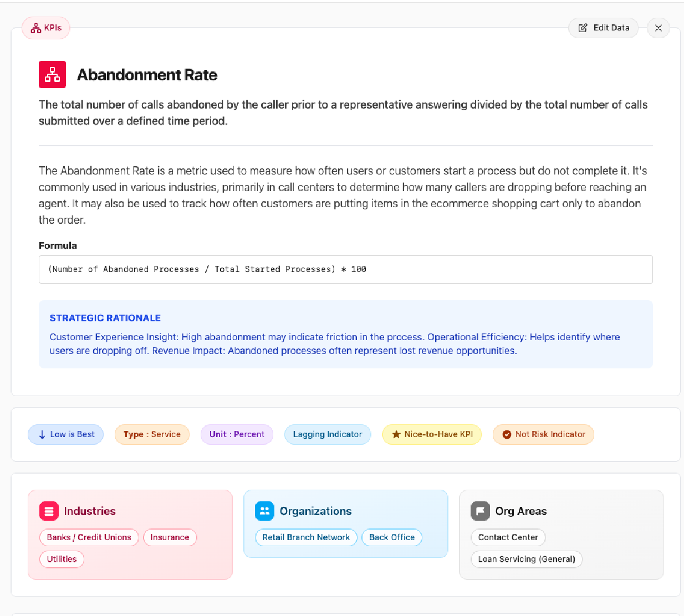Click the Lagging Indicator badge
Viewport: 684px width, 616px height.
tap(327, 435)
